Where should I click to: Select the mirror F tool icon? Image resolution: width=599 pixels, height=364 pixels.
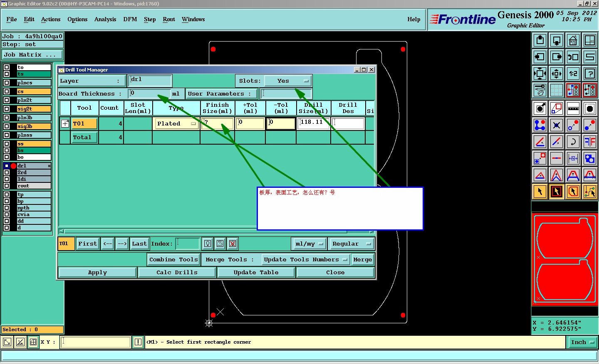coord(590,142)
